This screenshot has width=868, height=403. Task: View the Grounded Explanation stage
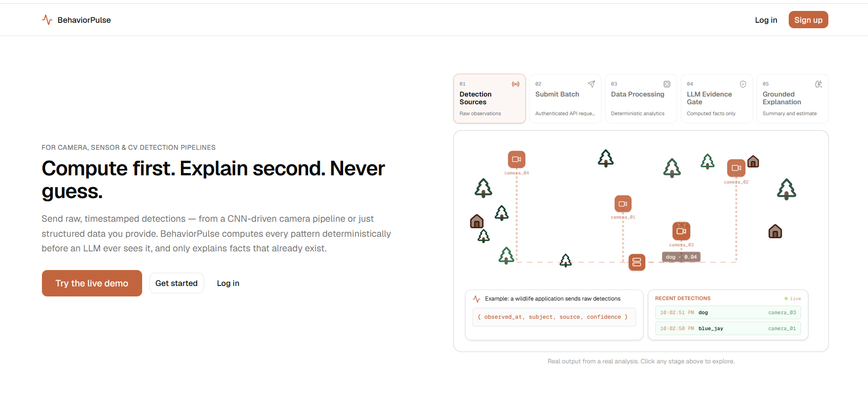(792, 98)
